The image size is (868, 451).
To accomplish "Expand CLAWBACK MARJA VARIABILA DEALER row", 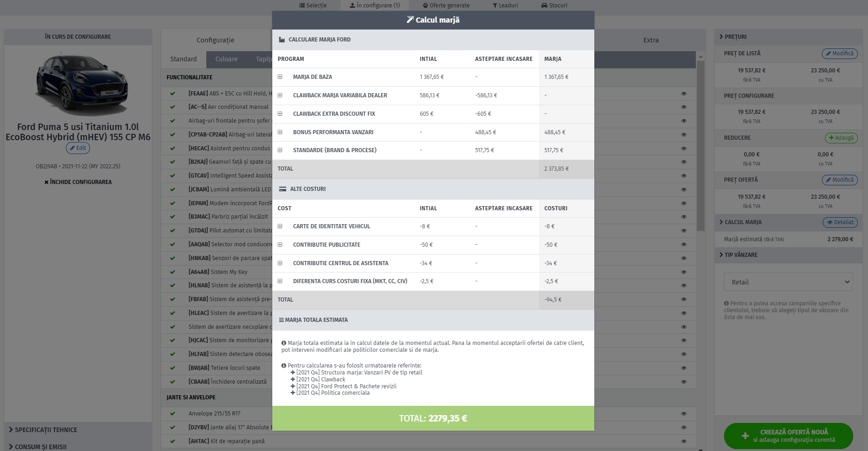I will 280,95.
